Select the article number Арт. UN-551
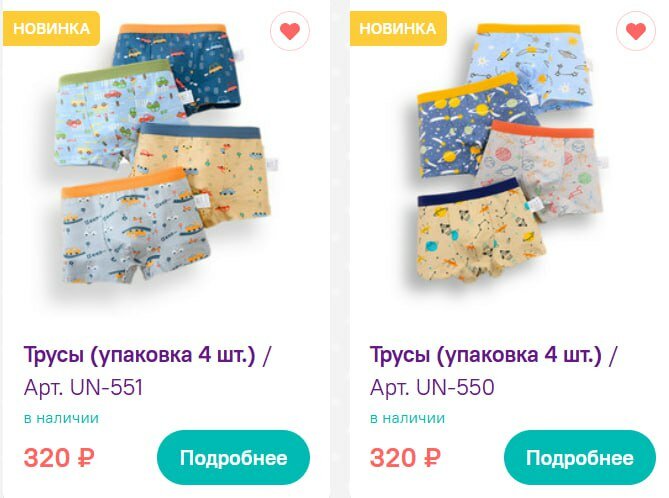Viewport: 669px width, 498px height. point(83,387)
